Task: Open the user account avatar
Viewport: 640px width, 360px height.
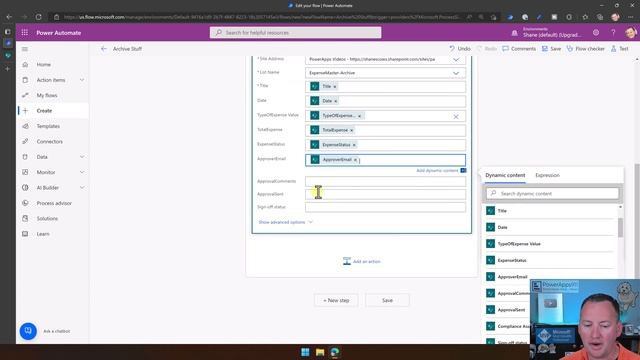Action: [x=631, y=33]
